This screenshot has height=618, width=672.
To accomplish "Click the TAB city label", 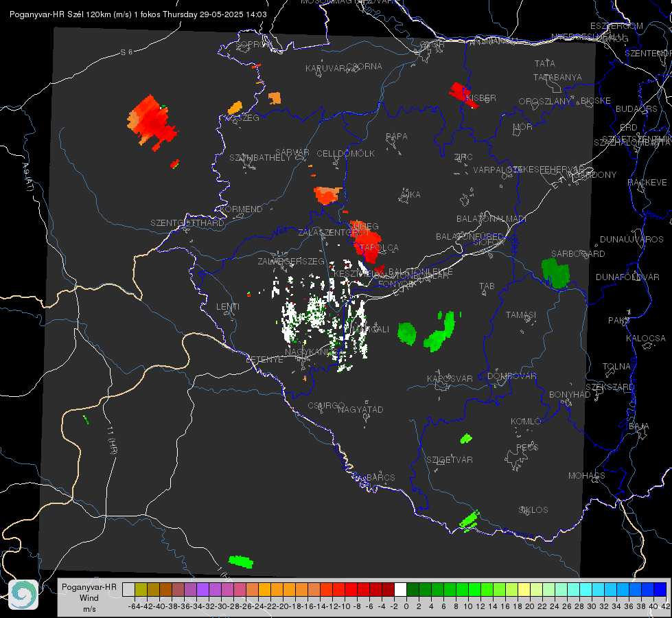I will 487,286.
